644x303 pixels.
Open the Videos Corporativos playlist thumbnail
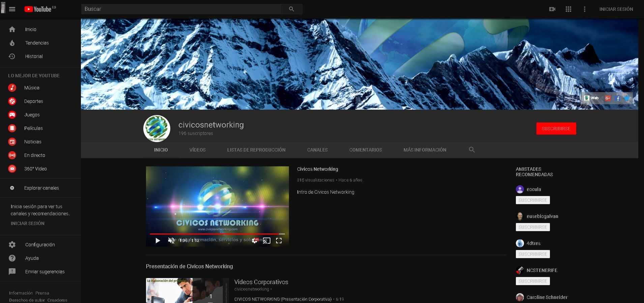coord(187,291)
